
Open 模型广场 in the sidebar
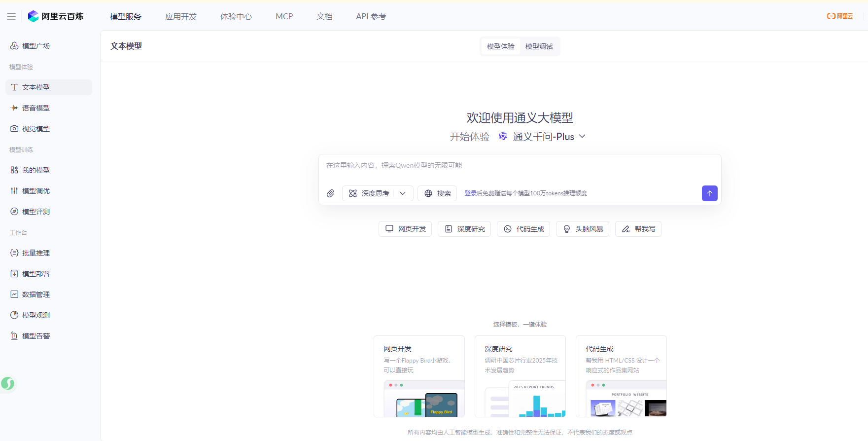coord(35,46)
